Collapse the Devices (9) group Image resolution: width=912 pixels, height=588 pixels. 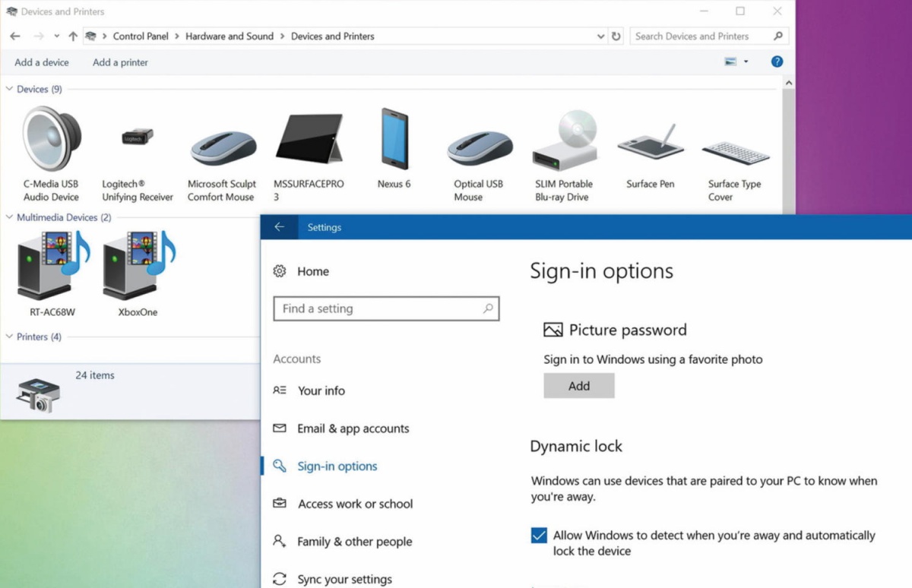[9, 89]
